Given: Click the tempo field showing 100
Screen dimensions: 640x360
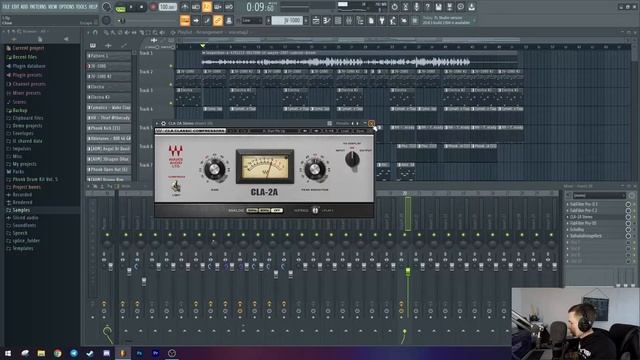Looking at the screenshot, I should click(167, 7).
